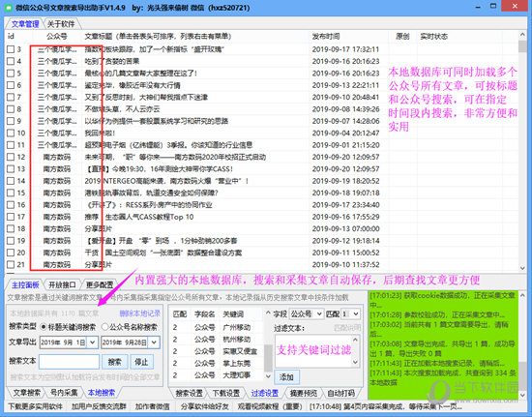Tick the checkbox for article id 18
The image size is (532, 417).
pyautogui.click(x=11, y=228)
